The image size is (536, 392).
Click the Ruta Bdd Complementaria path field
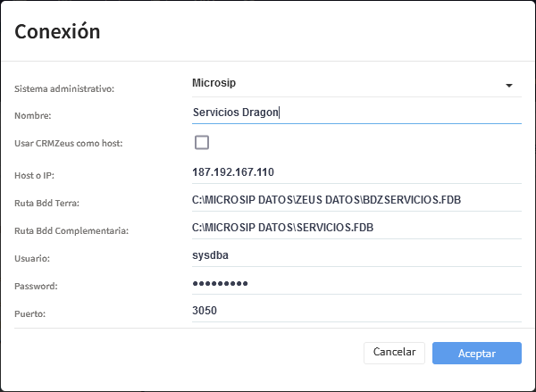[x=356, y=228]
